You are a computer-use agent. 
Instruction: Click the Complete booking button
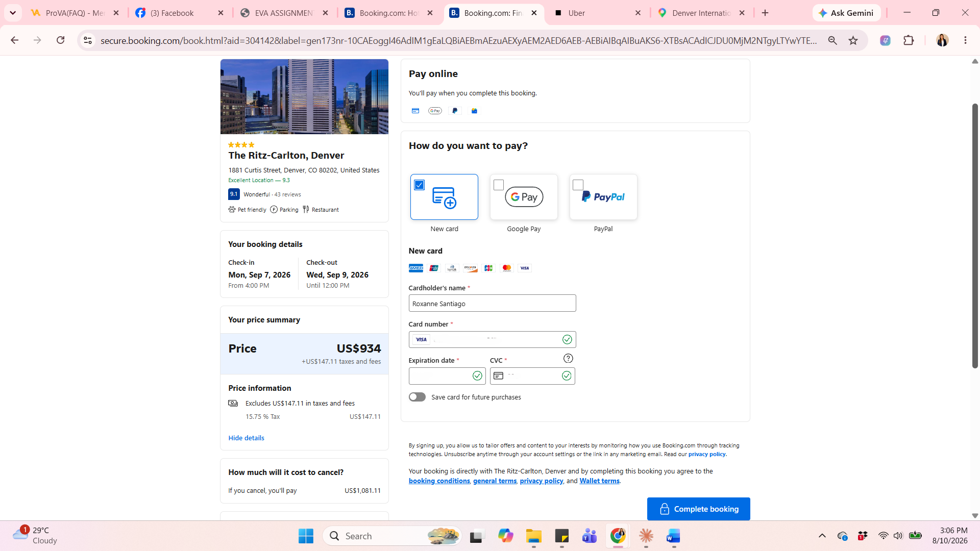coord(698,509)
